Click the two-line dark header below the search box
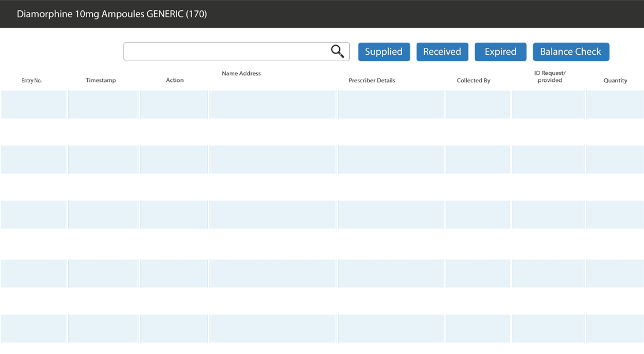The image size is (644, 354). point(242,75)
